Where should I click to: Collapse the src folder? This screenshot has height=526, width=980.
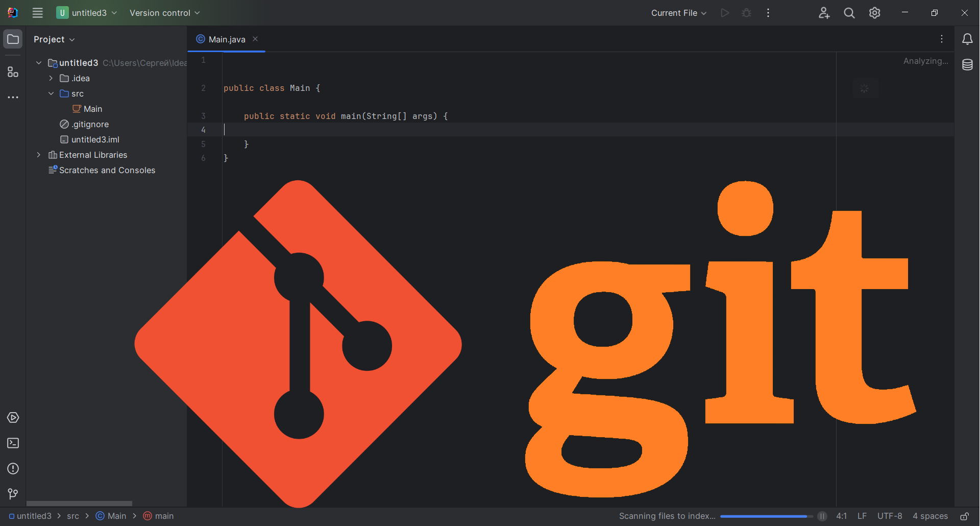(x=51, y=93)
